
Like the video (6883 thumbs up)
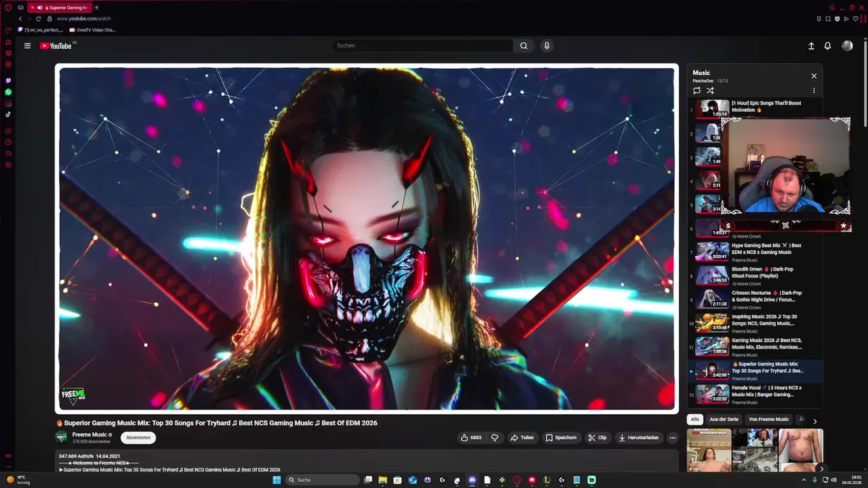pyautogui.click(x=471, y=438)
